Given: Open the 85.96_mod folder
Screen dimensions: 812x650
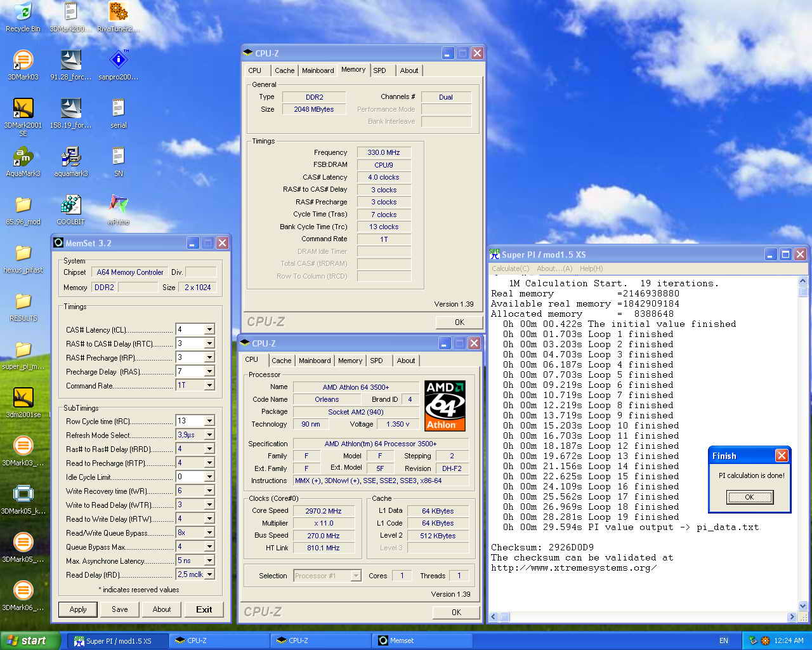Looking at the screenshot, I should (x=23, y=210).
